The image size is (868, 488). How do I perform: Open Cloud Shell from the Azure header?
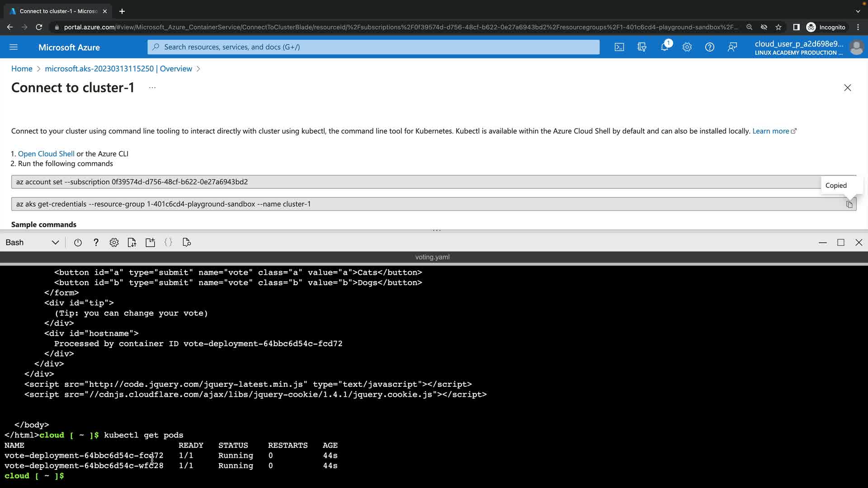619,47
